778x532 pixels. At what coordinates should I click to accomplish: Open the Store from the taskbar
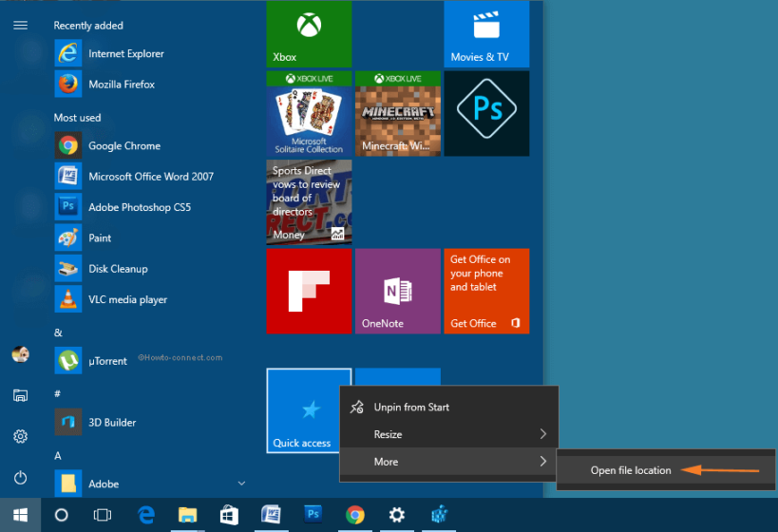(229, 515)
